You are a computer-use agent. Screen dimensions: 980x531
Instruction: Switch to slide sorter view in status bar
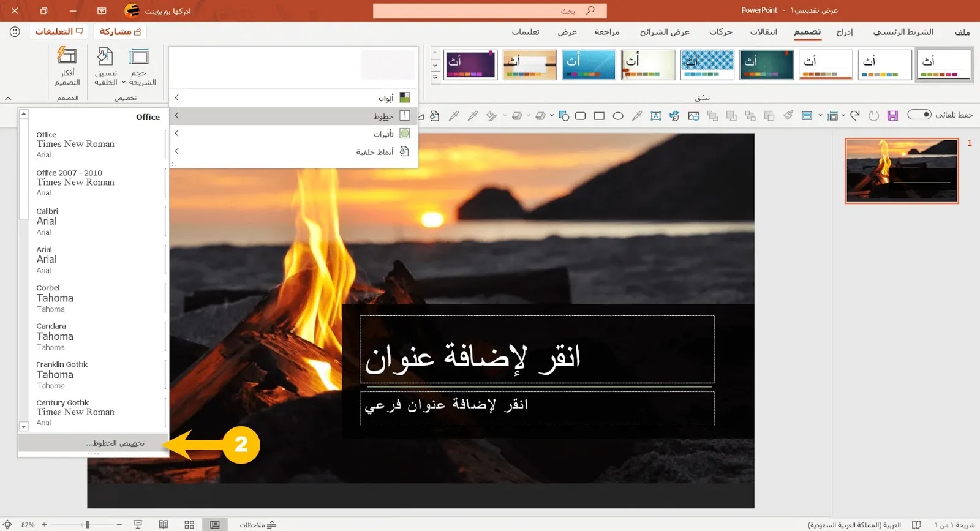click(x=189, y=525)
